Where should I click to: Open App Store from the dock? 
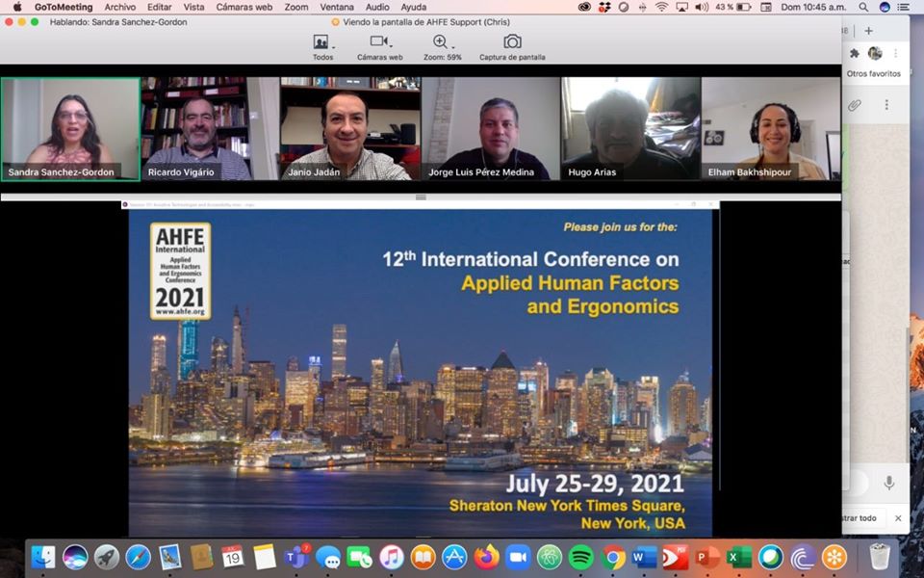pos(454,557)
